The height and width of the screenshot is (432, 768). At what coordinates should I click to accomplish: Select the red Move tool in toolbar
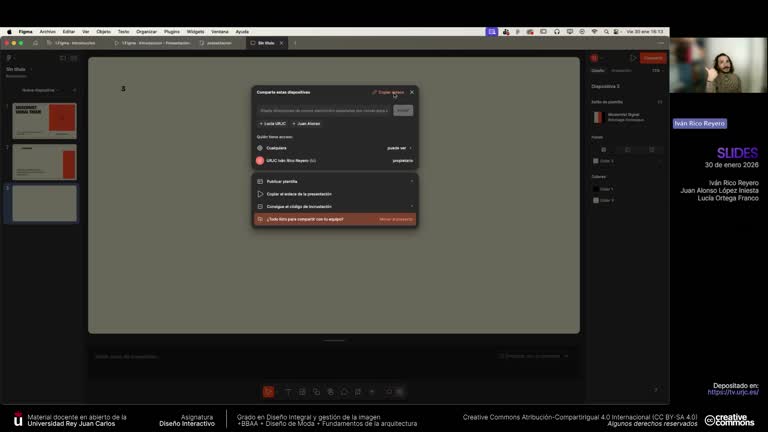268,392
